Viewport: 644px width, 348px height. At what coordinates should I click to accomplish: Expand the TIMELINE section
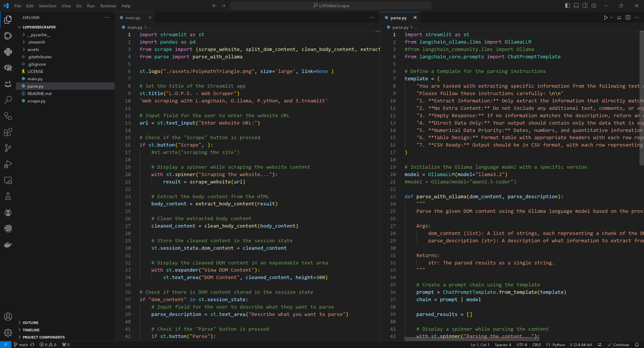[65, 330]
